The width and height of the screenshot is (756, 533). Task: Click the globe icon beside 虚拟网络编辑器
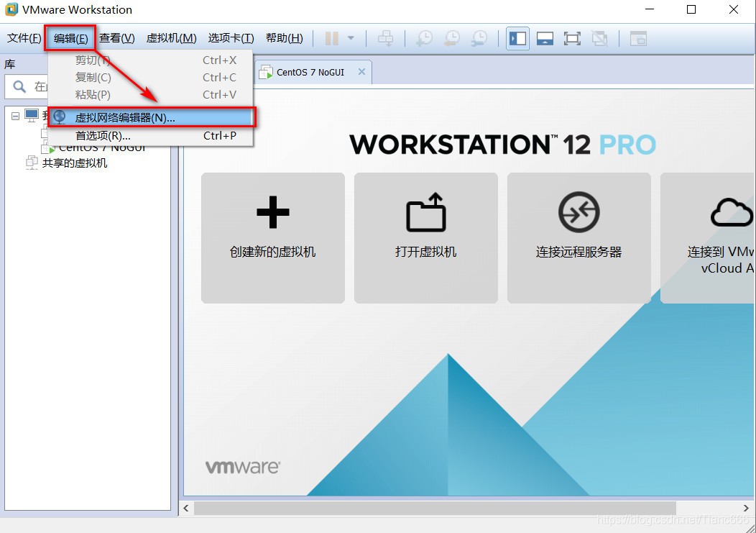[60, 117]
